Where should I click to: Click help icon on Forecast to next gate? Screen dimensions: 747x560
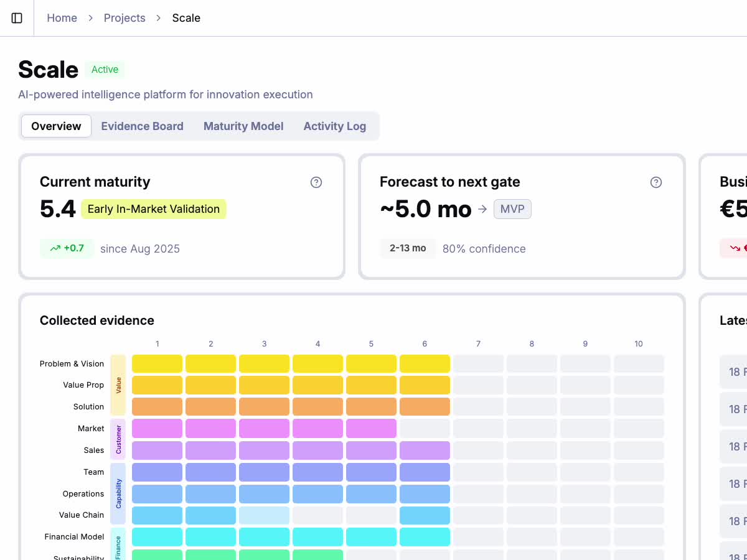(x=655, y=182)
